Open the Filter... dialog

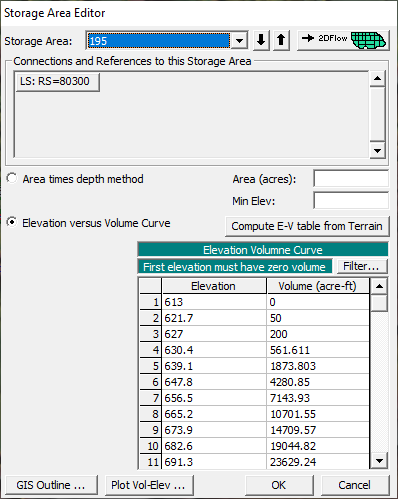click(x=362, y=266)
